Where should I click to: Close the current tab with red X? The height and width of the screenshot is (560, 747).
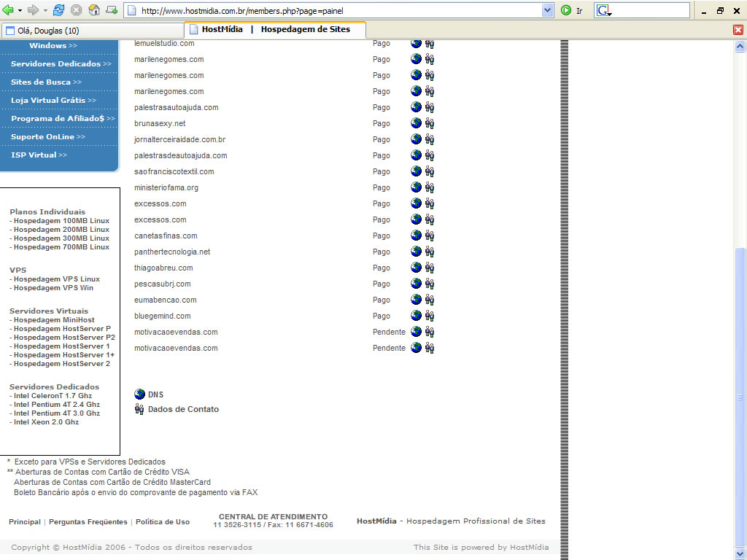(738, 30)
